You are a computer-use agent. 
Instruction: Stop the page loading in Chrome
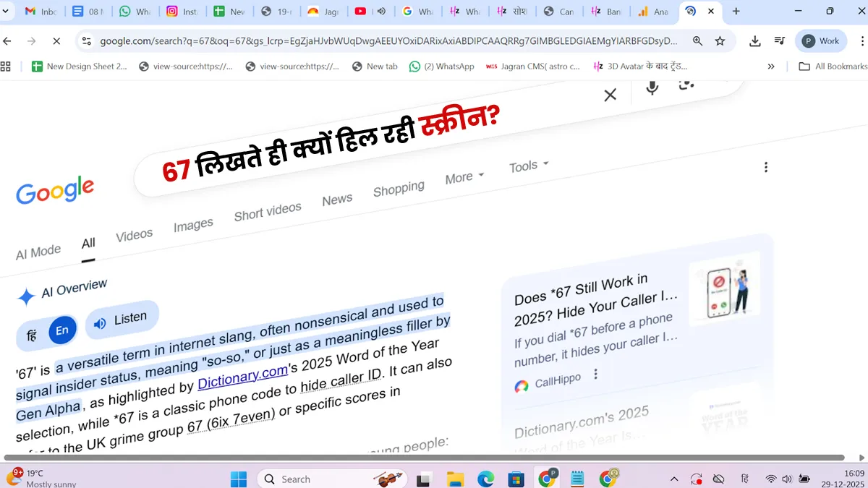coord(56,41)
